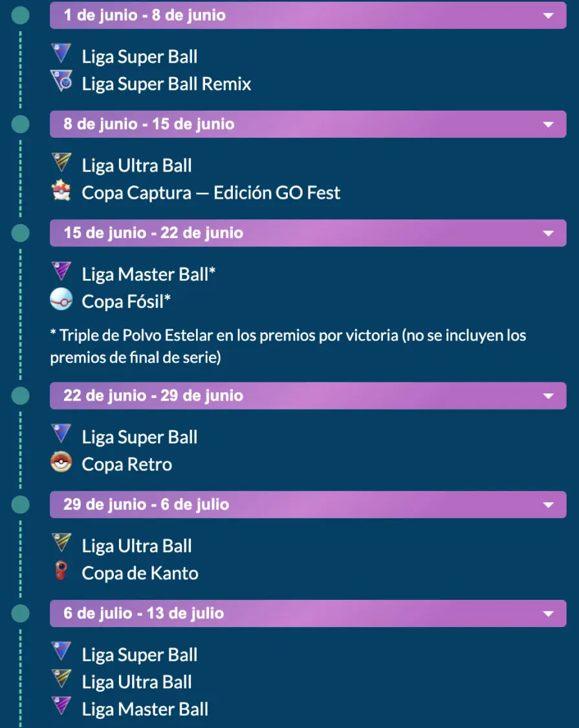Image resolution: width=579 pixels, height=728 pixels.
Task: Click the Super Ball league icon under 1 de junio
Action: click(61, 54)
